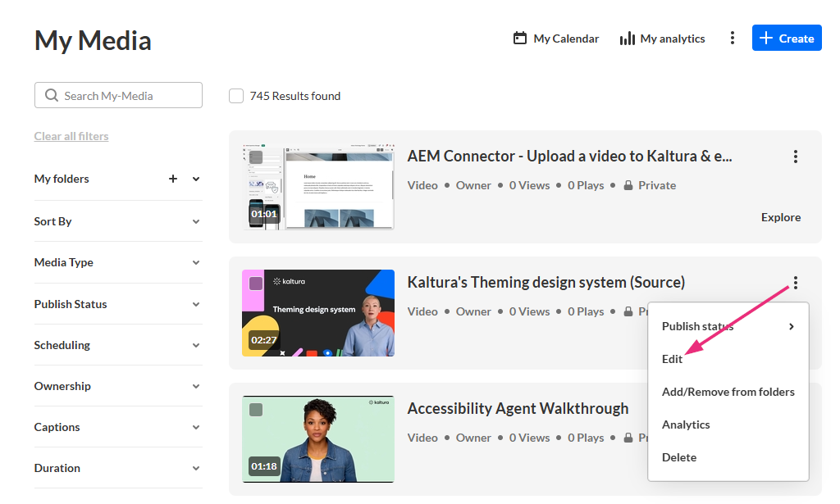Expand the Scheduling filter
This screenshot has width=840, height=504.
tap(118, 345)
